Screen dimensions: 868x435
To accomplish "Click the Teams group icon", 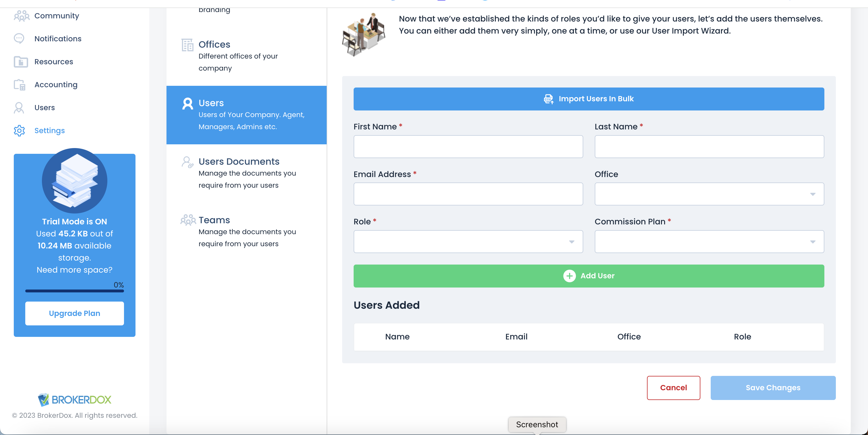I will (188, 220).
